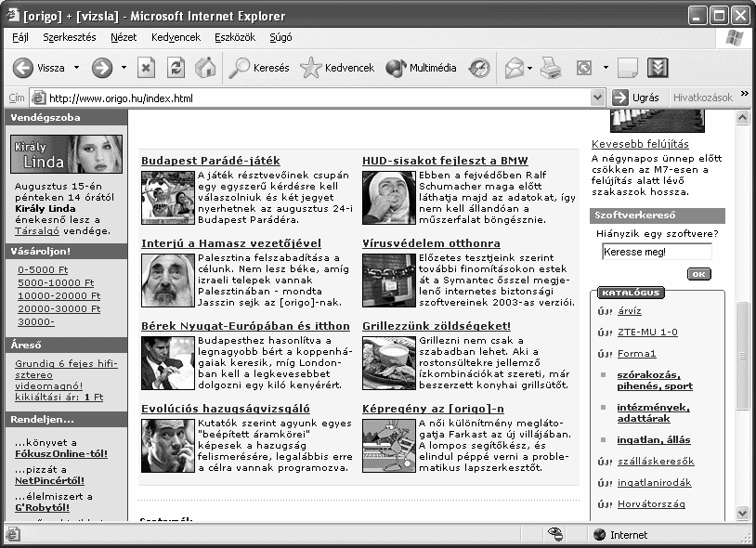This screenshot has height=548, width=756.
Task: Open the Forma1 catalog link
Action: point(636,354)
